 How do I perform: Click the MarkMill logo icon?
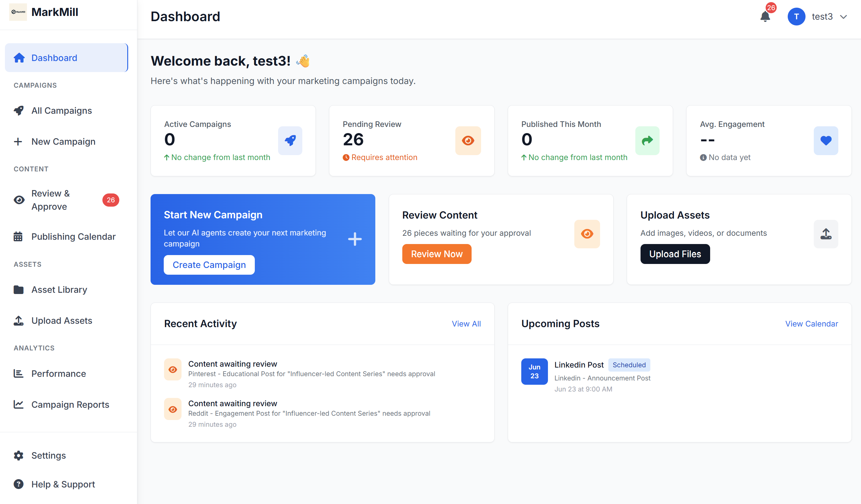[18, 12]
